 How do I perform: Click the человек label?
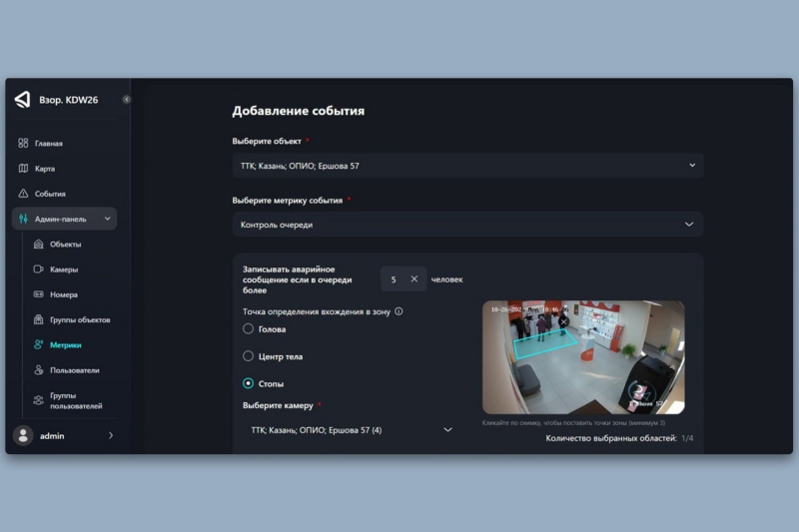446,279
